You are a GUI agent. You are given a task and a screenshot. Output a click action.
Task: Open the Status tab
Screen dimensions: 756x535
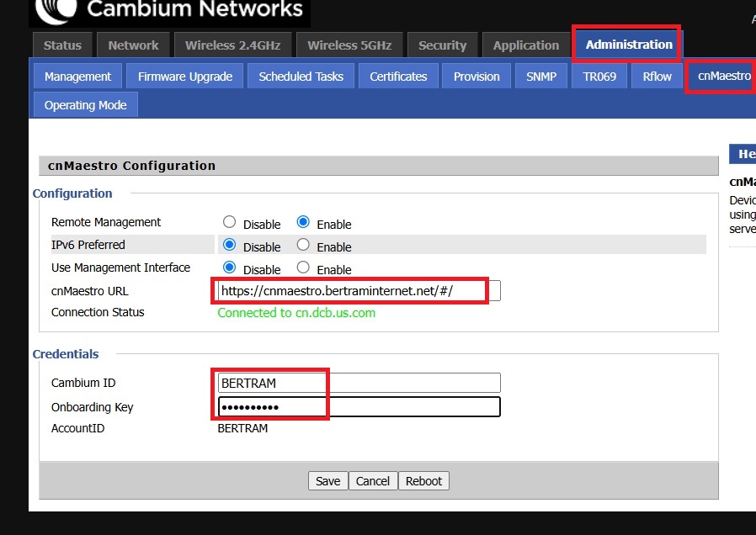tap(63, 45)
